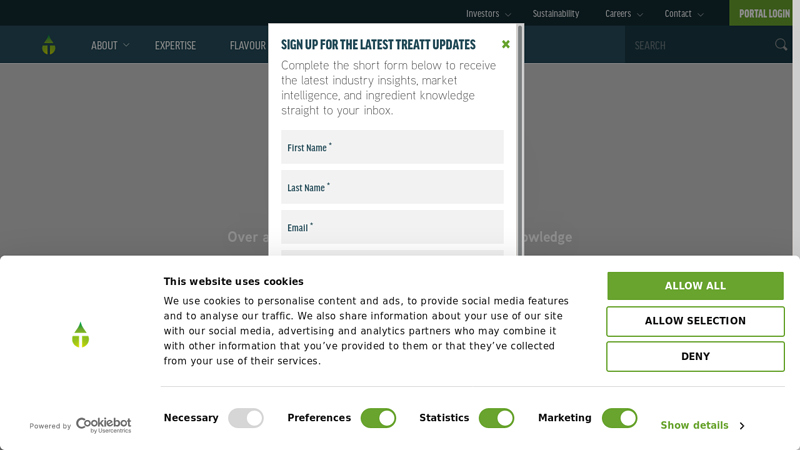Click the Allow All button

[x=695, y=286]
